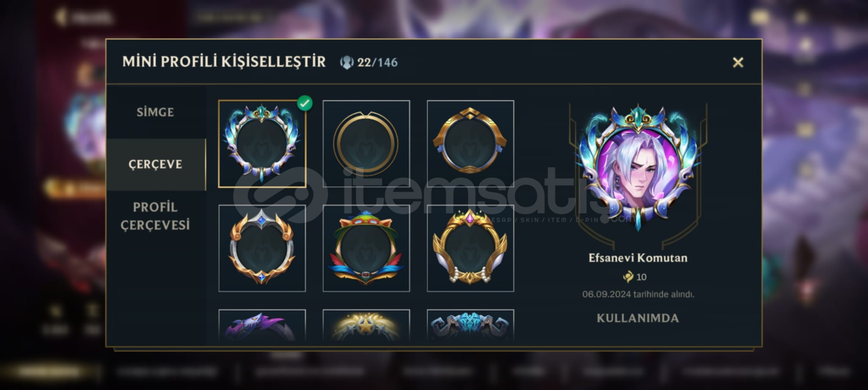Pick the gold and silver winged frame
868x390 pixels.
(470, 144)
